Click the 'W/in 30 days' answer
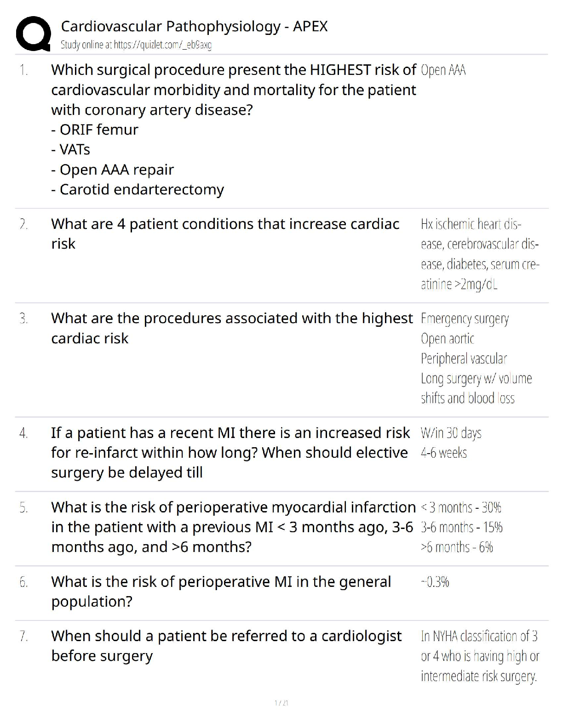Viewport: 563px width, 728px height. pyautogui.click(x=451, y=433)
